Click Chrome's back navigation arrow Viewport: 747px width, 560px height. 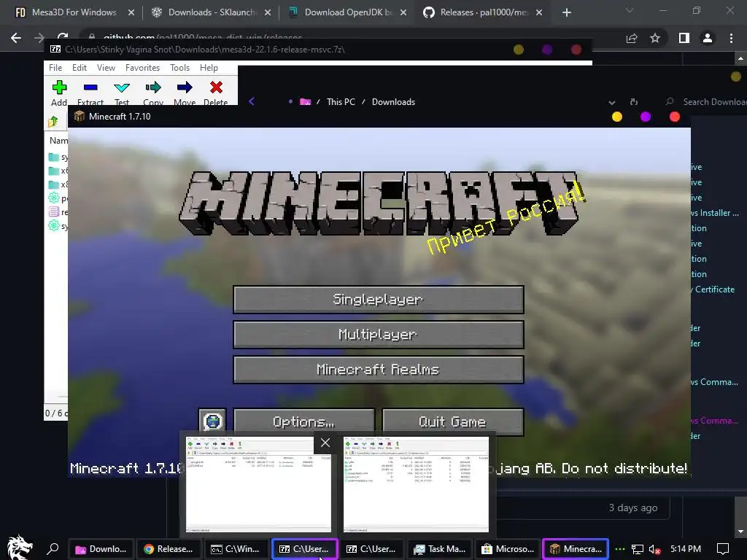[x=16, y=38]
